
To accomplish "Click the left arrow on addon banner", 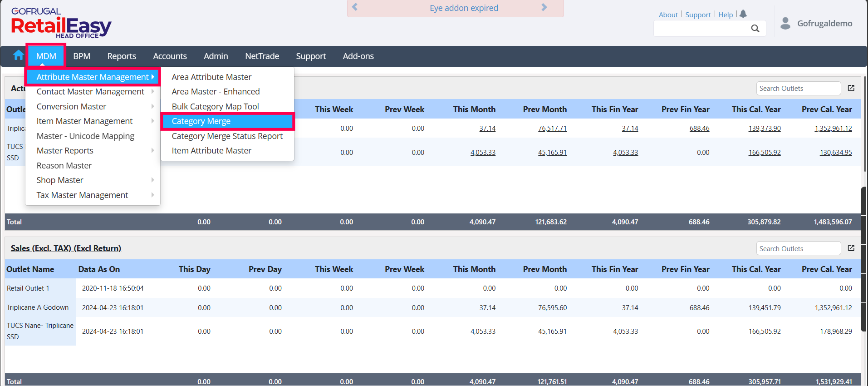I will point(355,7).
